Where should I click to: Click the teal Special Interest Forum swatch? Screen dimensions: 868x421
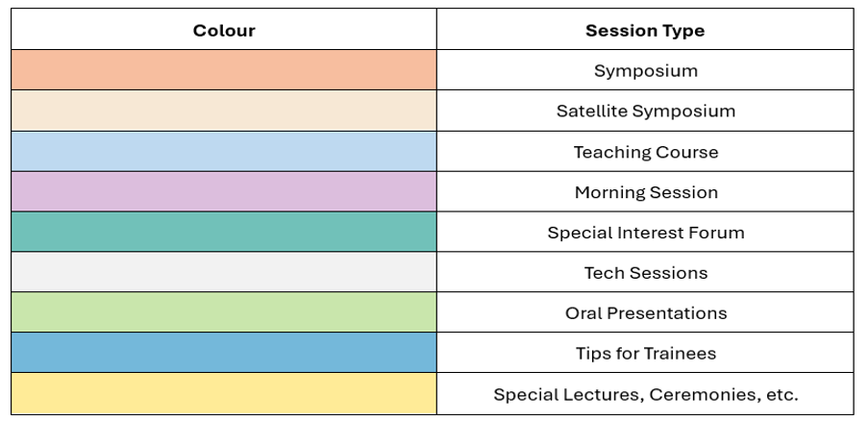(x=224, y=232)
